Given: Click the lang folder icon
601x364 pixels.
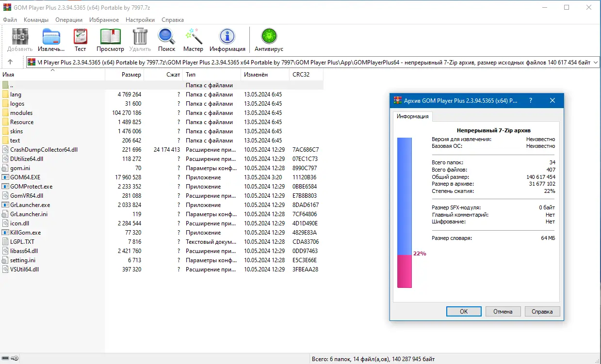Looking at the screenshot, I should pyautogui.click(x=5, y=95).
